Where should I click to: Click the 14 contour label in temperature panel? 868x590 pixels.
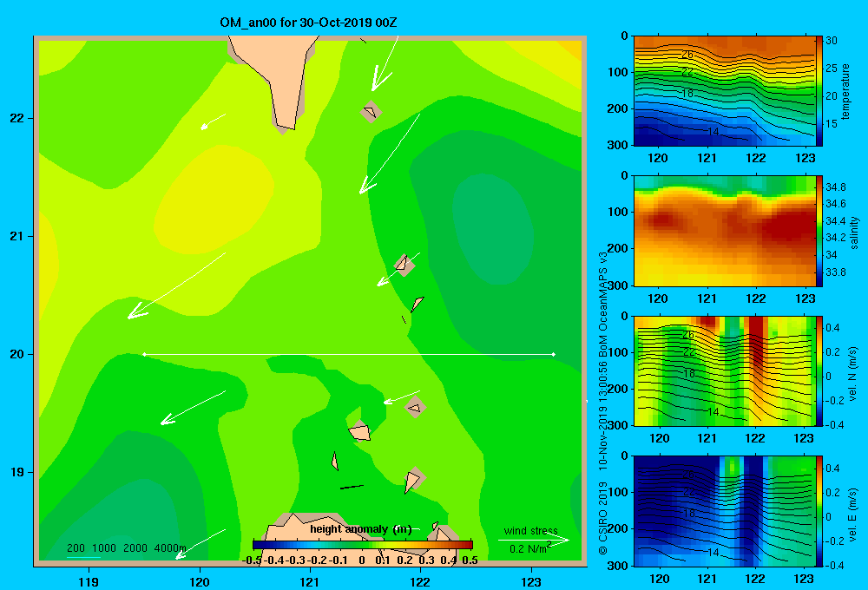(x=713, y=132)
